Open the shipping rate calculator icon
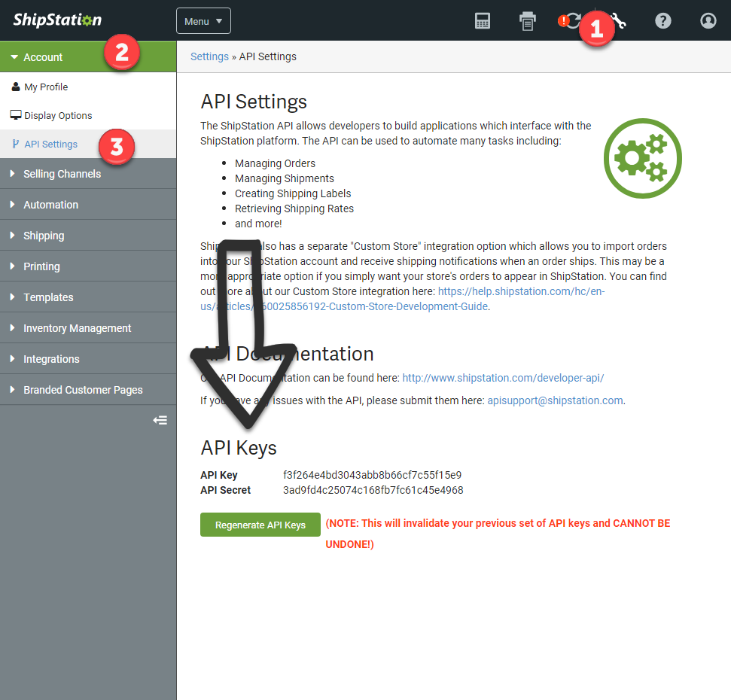This screenshot has height=700, width=731. [482, 20]
